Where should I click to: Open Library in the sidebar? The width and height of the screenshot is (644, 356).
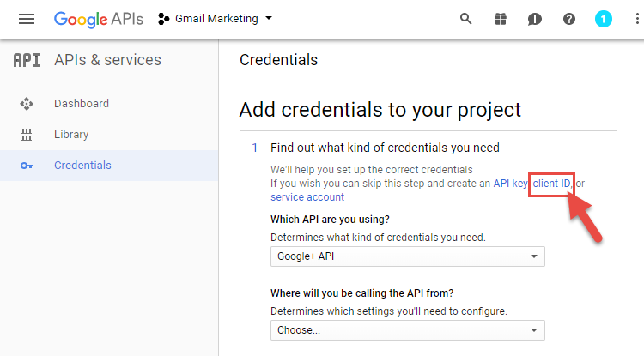[71, 135]
